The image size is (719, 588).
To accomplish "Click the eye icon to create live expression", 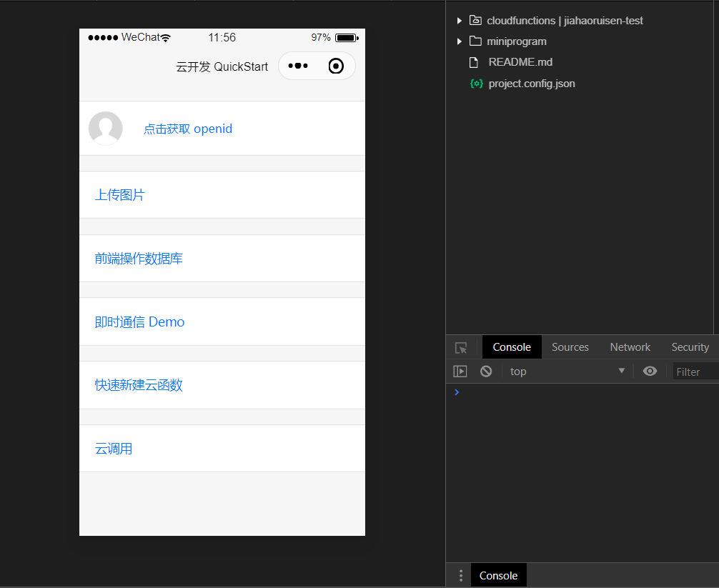I will tap(650, 371).
